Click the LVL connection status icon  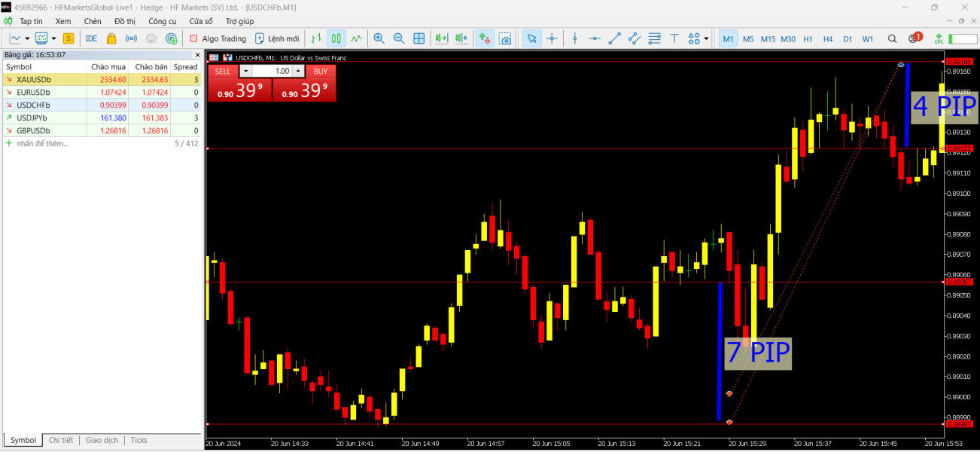coord(939,38)
